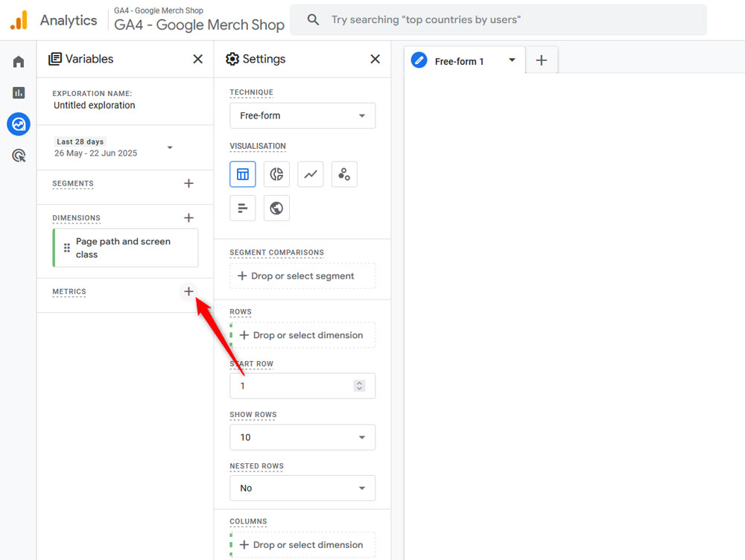Open the Nested Rows dropdown
Viewport: 745px width, 560px height.
click(302, 489)
